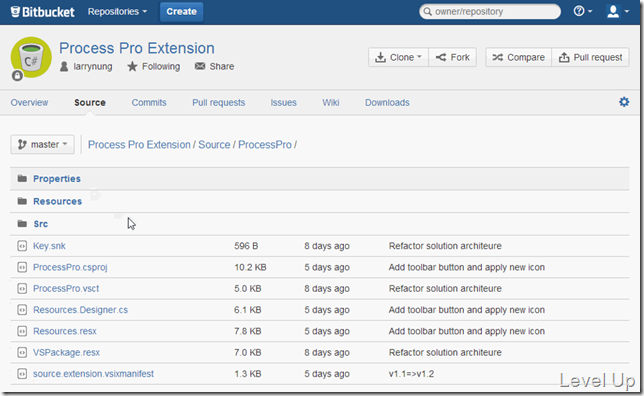Open the Key.snk file
644x396 pixels.
point(49,246)
